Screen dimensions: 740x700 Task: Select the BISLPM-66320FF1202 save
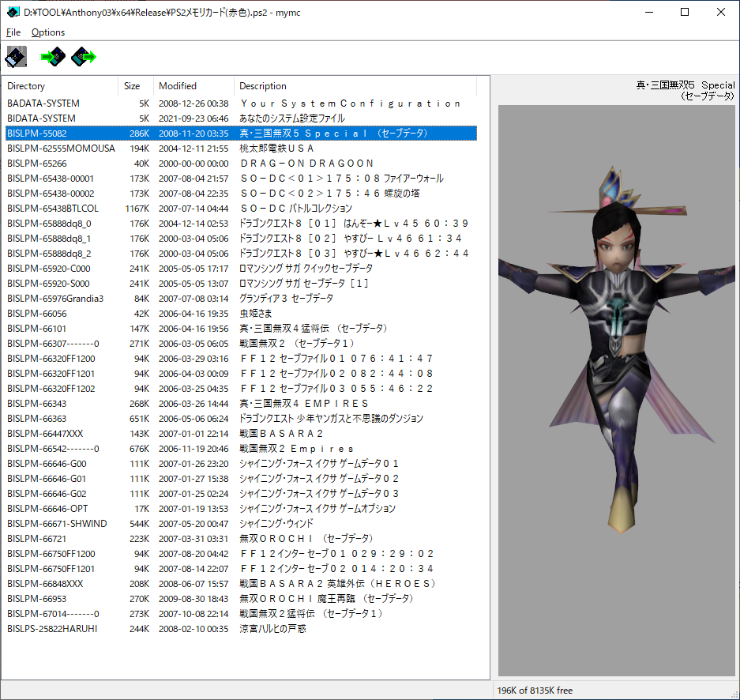coord(241,389)
